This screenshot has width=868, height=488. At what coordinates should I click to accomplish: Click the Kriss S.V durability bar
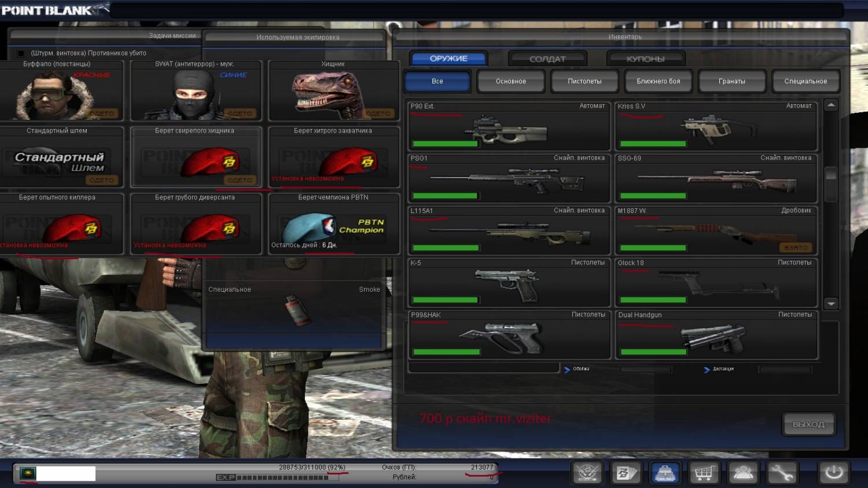click(653, 144)
